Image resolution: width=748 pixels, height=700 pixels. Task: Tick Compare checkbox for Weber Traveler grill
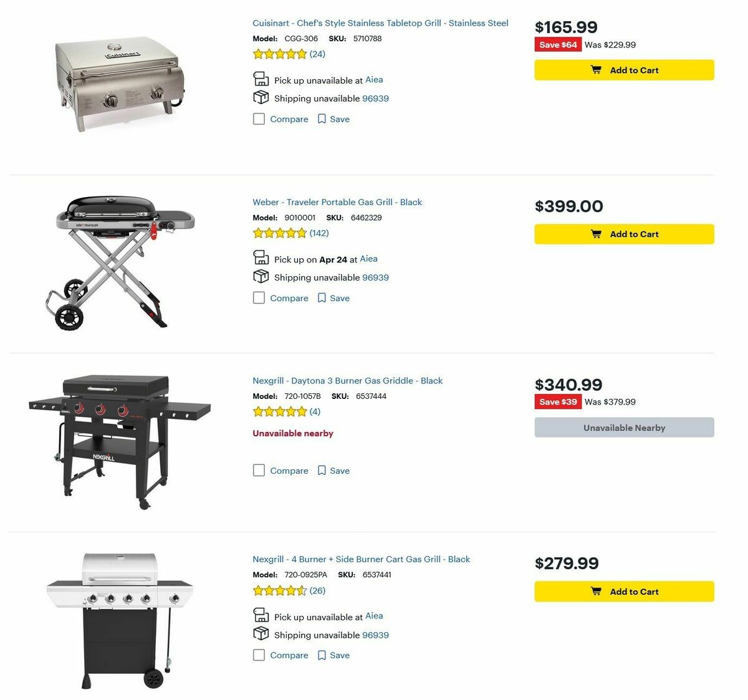[259, 298]
